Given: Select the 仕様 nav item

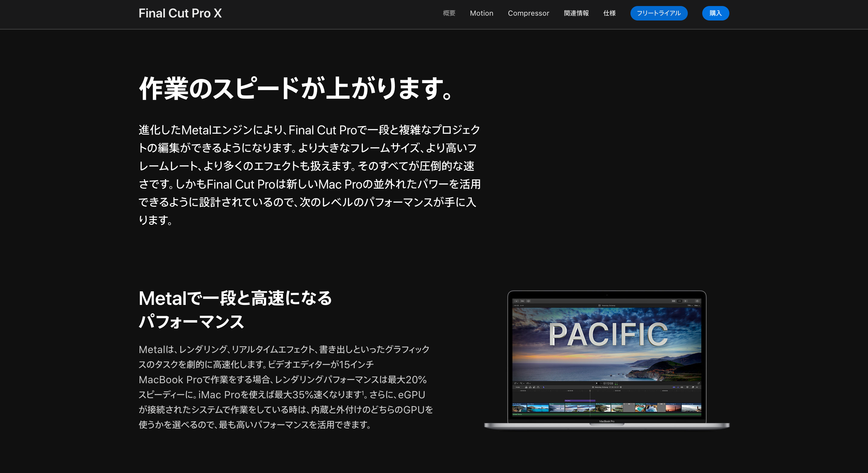Looking at the screenshot, I should click(609, 13).
